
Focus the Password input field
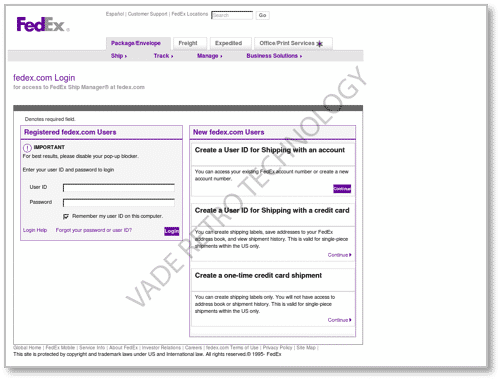coord(119,203)
